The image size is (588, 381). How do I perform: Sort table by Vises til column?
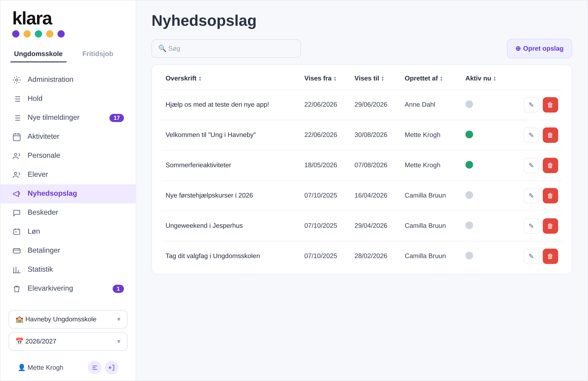(x=369, y=78)
